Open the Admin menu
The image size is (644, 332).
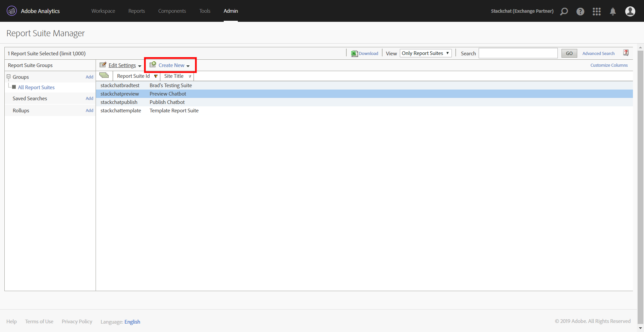tap(231, 11)
